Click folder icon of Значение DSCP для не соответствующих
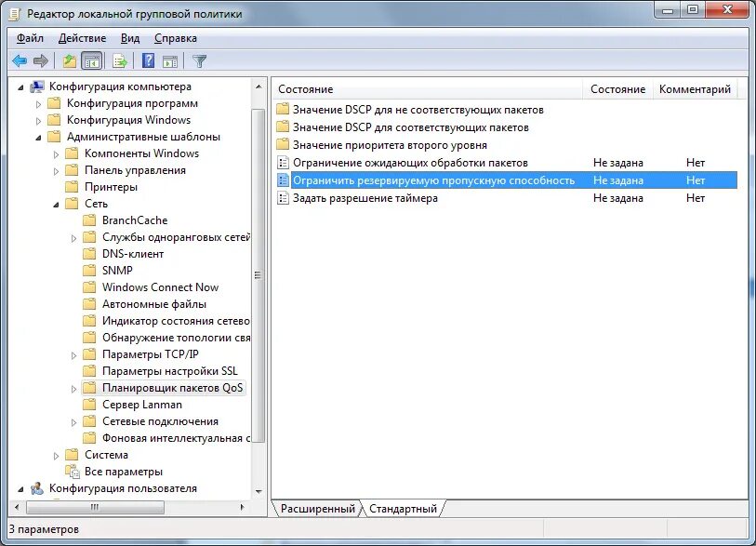 pos(283,110)
